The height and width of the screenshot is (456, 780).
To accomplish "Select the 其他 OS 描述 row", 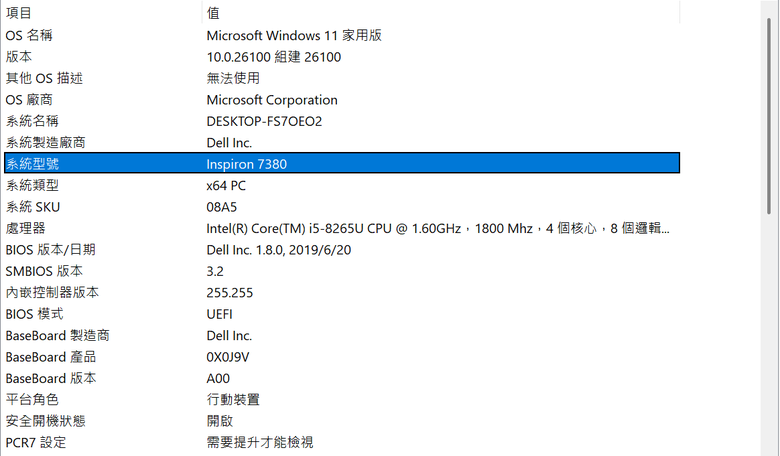I will (342, 78).
